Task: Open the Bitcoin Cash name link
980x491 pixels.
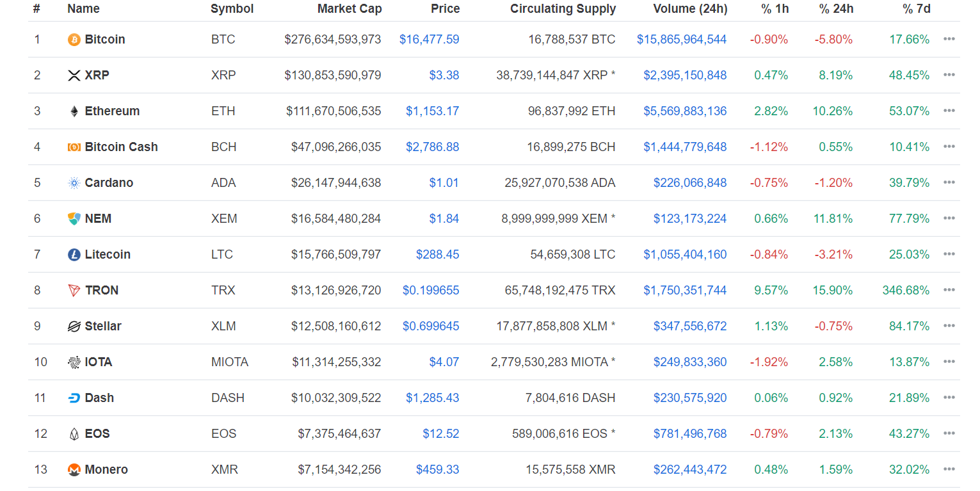Action: (121, 147)
